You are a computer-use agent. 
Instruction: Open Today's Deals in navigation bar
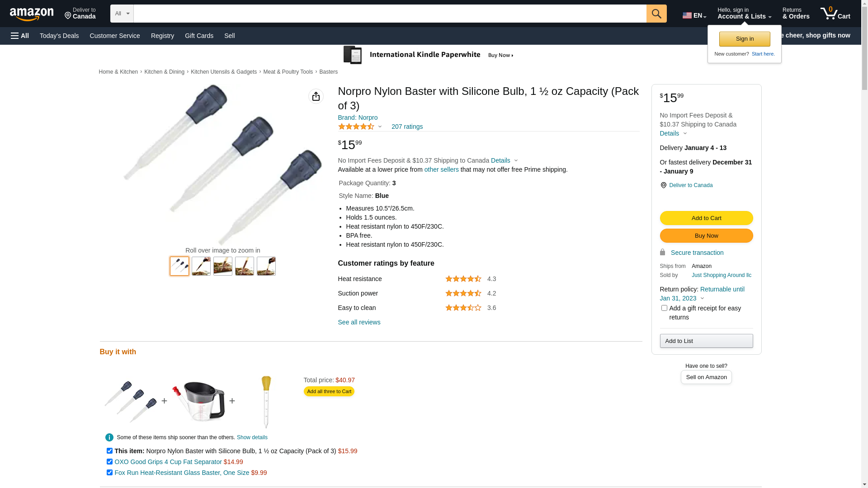pos(59,36)
